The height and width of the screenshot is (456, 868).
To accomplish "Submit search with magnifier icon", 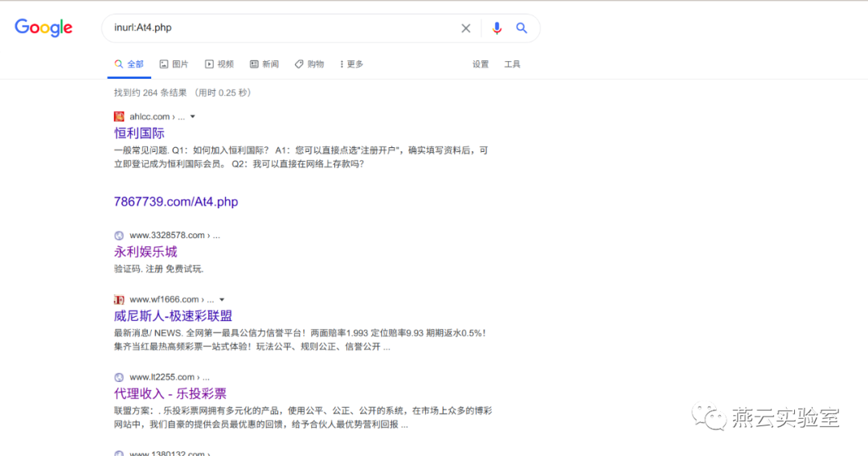I will (x=522, y=27).
